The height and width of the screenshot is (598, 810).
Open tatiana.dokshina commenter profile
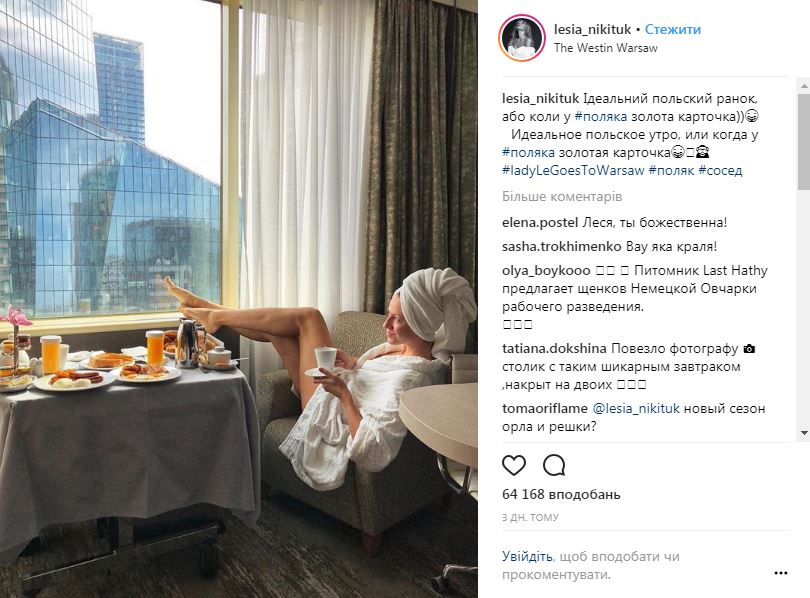tap(554, 349)
